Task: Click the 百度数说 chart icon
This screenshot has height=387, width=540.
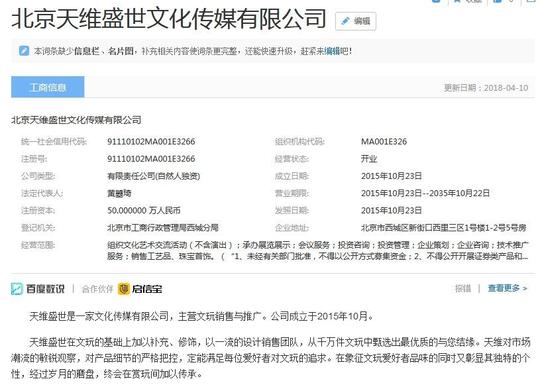Action: pyautogui.click(x=17, y=289)
